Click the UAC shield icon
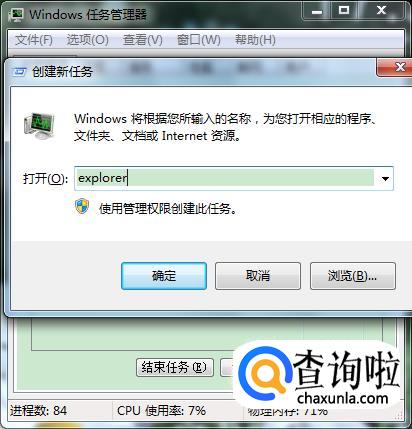Image resolution: width=412 pixels, height=429 pixels. tap(82, 207)
